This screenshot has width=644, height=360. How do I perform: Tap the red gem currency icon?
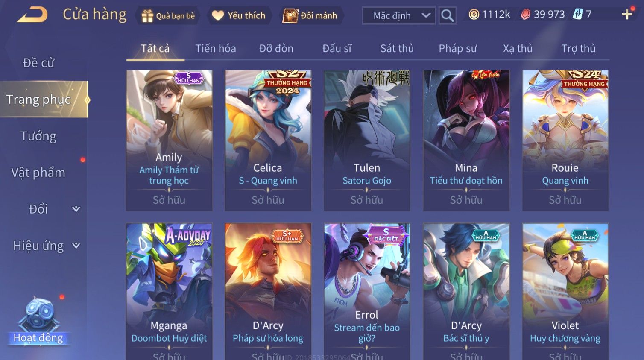(525, 15)
